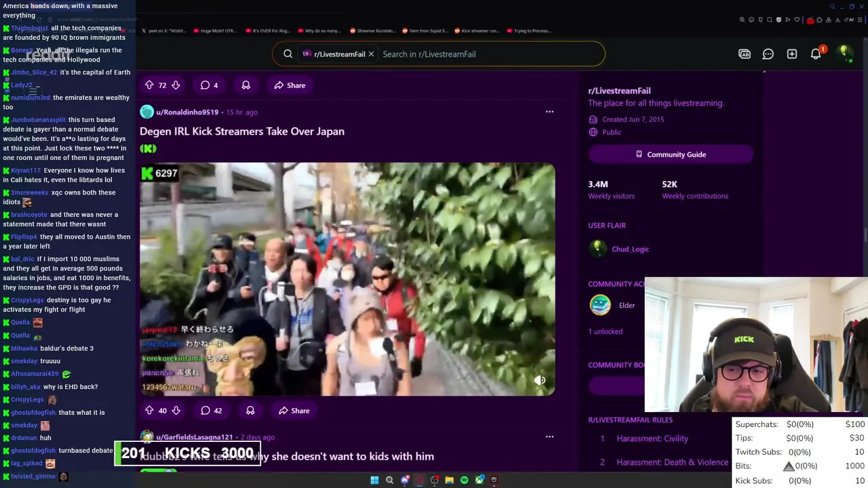Open the Community Guide button

click(x=671, y=155)
